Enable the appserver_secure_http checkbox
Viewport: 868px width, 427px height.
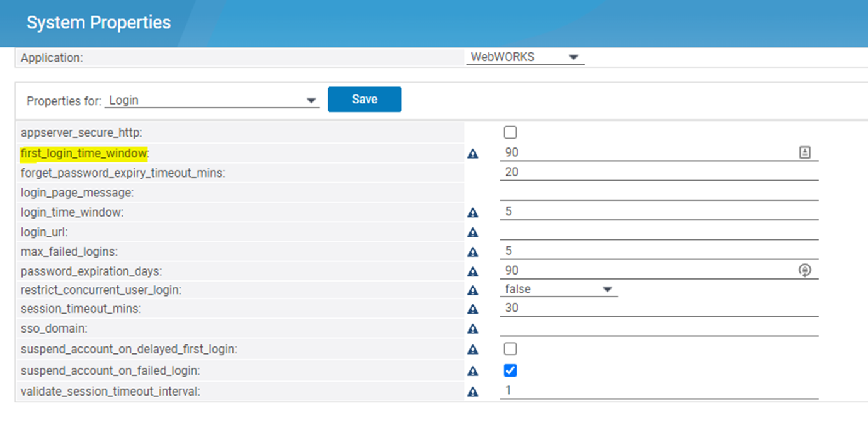click(x=510, y=132)
